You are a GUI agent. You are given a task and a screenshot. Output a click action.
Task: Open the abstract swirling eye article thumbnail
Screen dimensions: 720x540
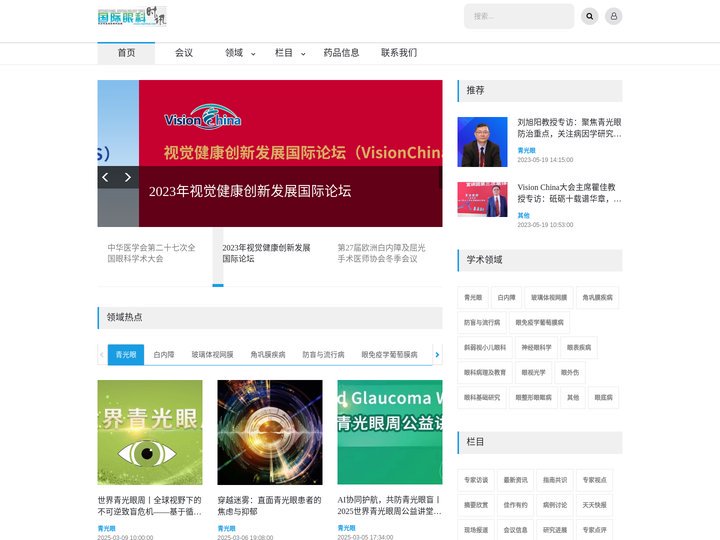click(x=270, y=432)
